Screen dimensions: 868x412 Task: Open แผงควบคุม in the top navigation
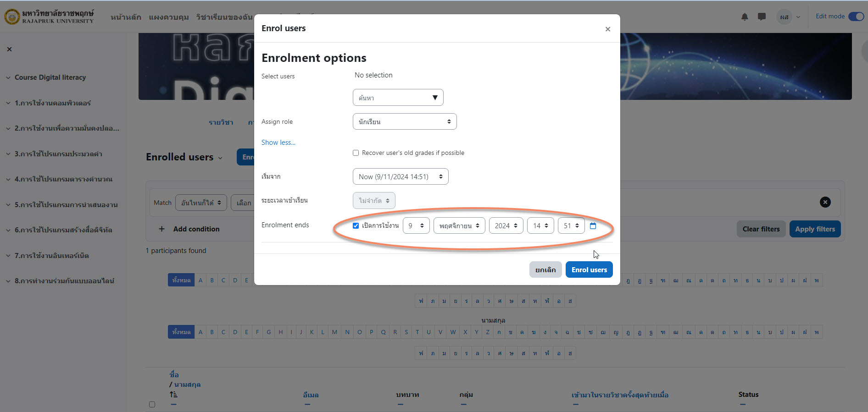[x=169, y=17]
